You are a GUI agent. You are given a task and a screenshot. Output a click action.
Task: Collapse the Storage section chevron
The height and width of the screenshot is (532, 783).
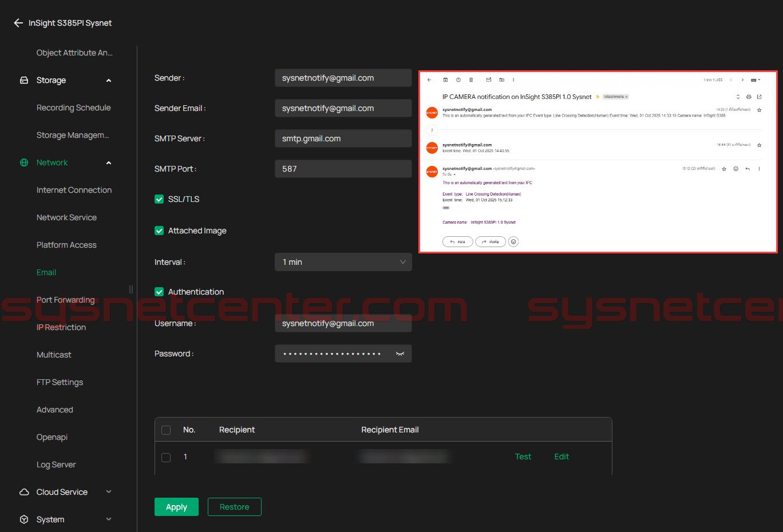tap(109, 81)
